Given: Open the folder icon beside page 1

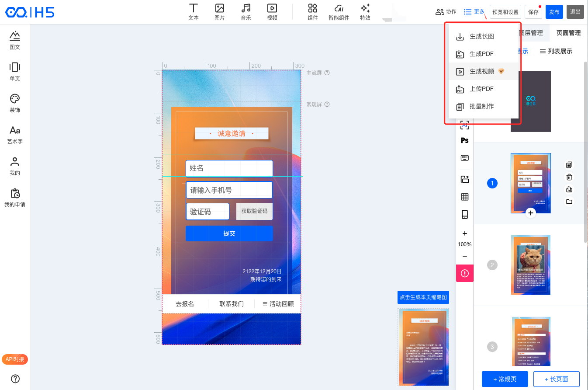Looking at the screenshot, I should (569, 202).
